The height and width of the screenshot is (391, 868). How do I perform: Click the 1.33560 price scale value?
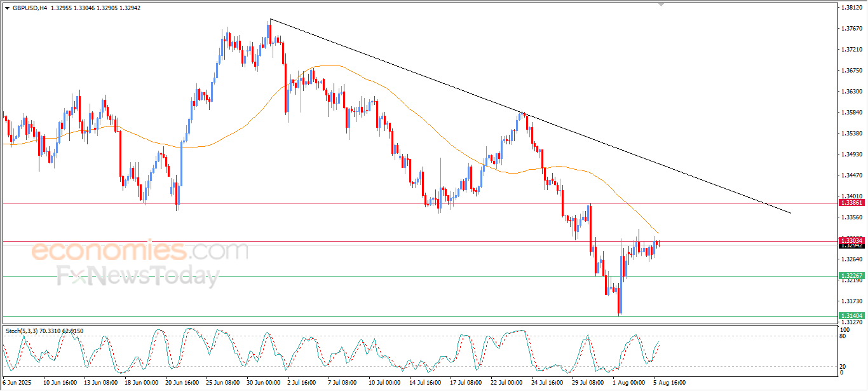pos(852,217)
